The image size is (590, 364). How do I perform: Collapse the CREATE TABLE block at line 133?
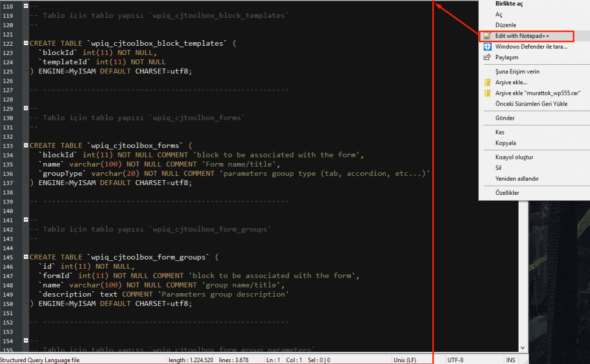[x=26, y=145]
